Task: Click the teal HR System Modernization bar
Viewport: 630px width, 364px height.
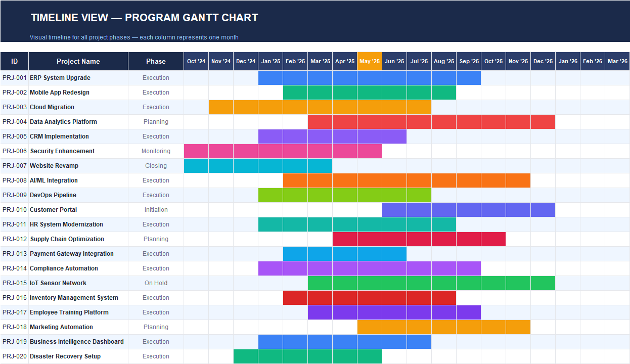Action: (357, 224)
